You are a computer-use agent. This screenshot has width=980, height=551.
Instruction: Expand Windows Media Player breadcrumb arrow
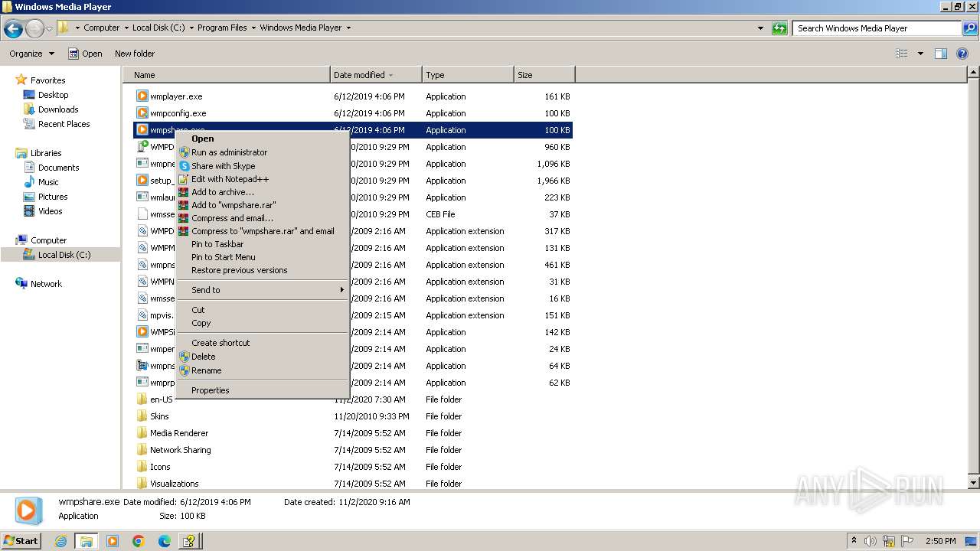point(348,28)
